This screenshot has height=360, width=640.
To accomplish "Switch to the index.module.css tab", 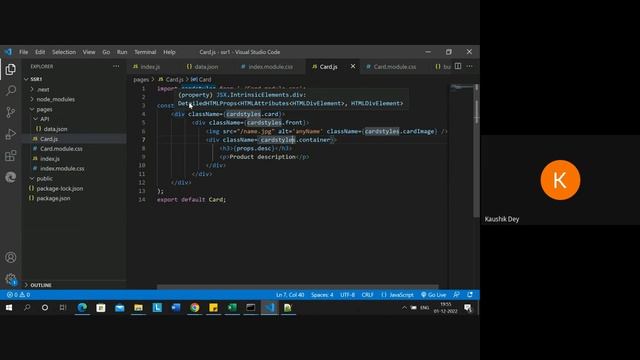I will (x=270, y=67).
